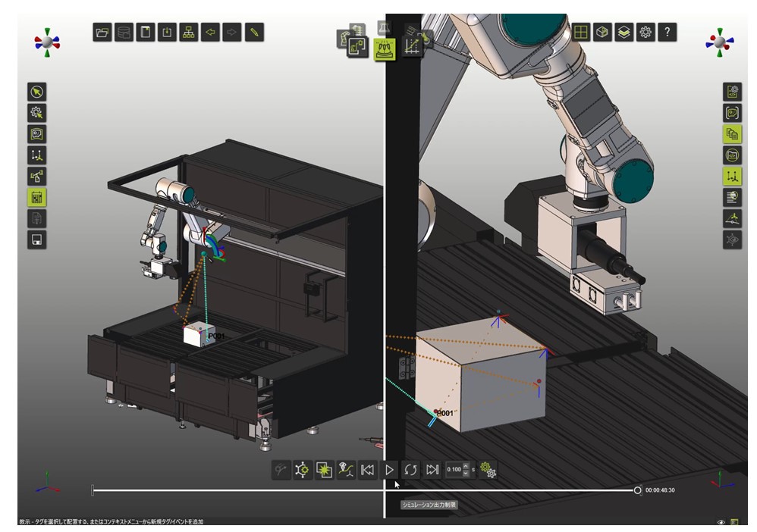This screenshot has height=532, width=757.
Task: Click the 00:00:48:30 time readout
Action: pyautogui.click(x=660, y=490)
